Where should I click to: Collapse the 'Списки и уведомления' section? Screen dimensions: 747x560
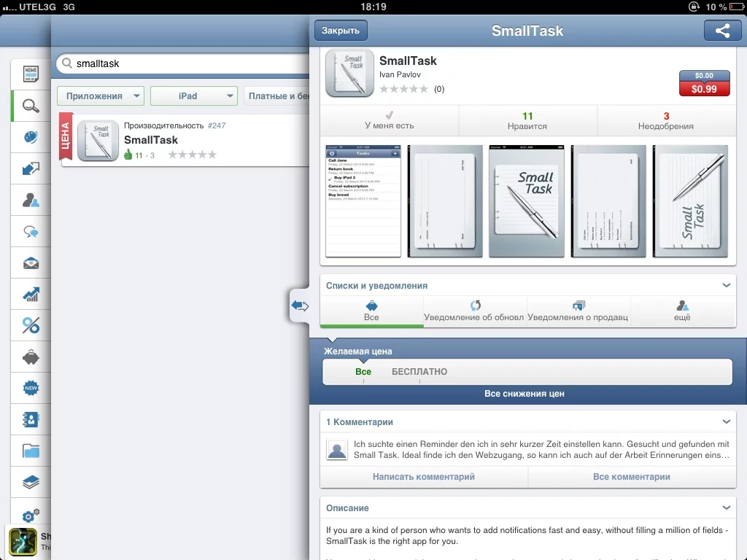[726, 285]
